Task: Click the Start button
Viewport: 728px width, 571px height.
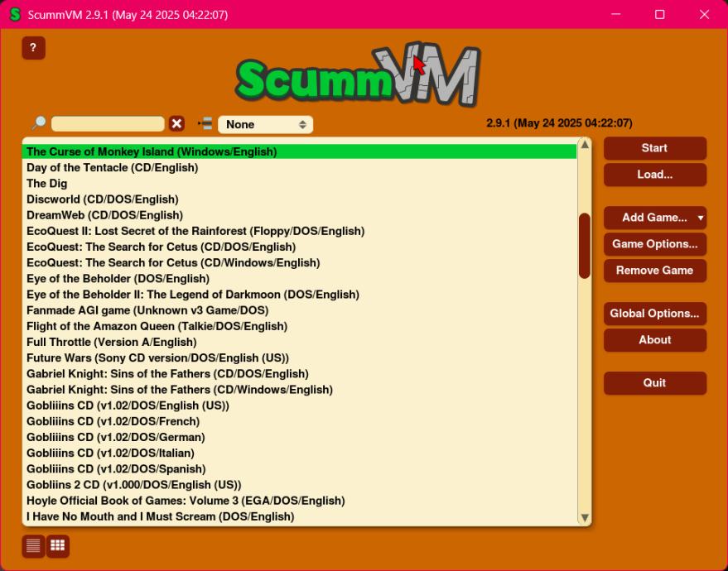Action: 654,148
